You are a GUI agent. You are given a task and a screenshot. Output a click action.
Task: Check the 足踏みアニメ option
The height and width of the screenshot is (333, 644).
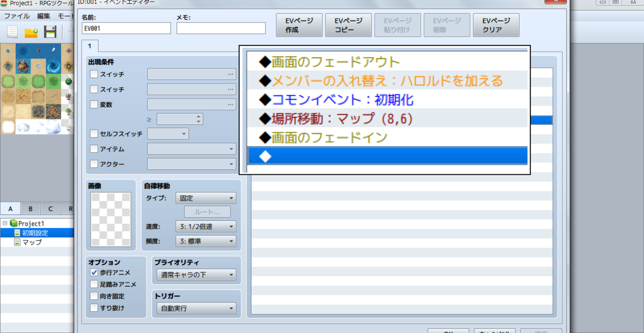tap(94, 284)
